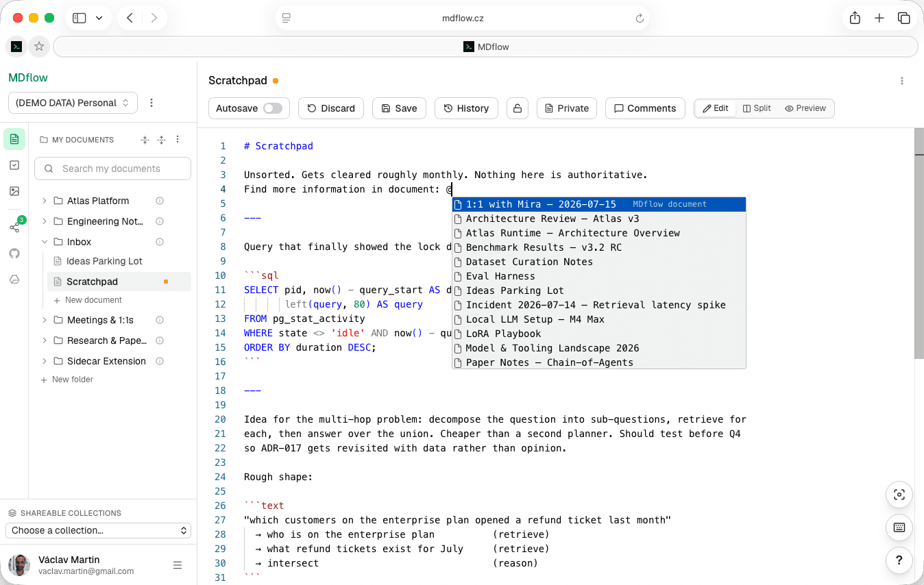The image size is (924, 585).
Task: Click the mdflow.cz address bar
Action: [463, 18]
